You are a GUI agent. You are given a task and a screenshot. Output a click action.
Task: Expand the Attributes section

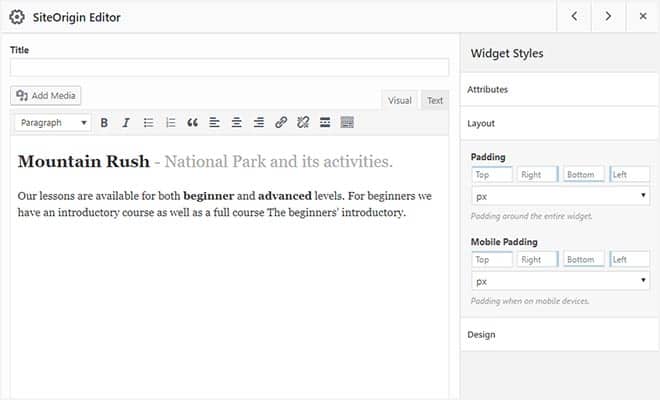pyautogui.click(x=559, y=89)
